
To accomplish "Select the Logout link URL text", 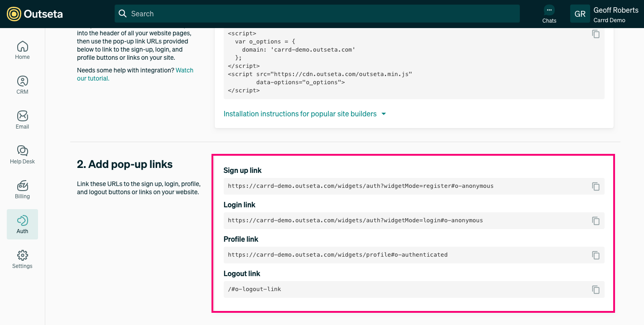I will click(x=254, y=289).
